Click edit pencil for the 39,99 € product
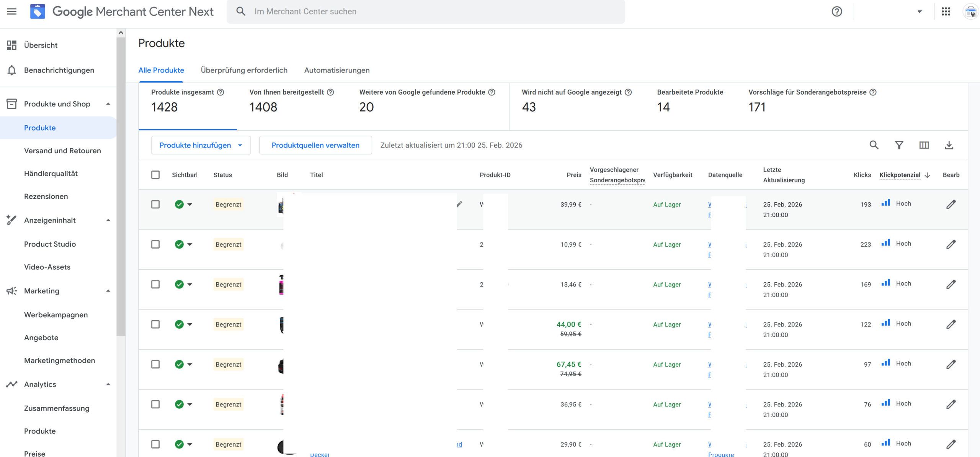This screenshot has height=457, width=980. 951,205
